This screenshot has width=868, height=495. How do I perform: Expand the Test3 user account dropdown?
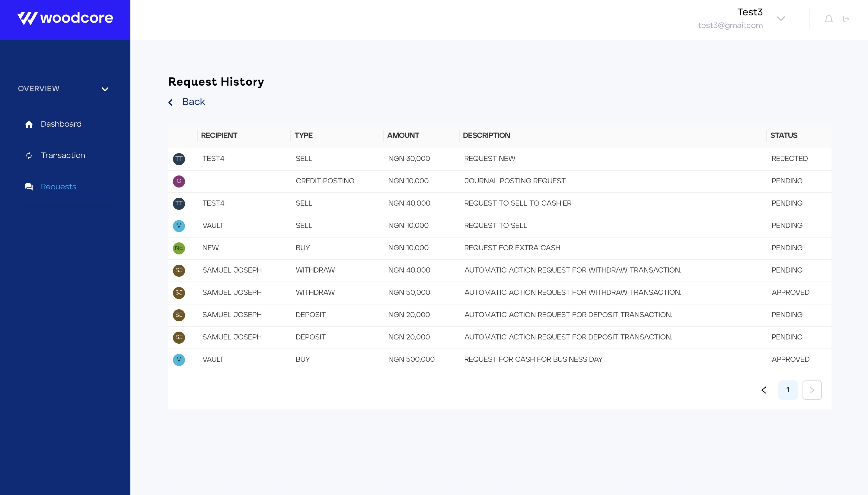click(781, 19)
